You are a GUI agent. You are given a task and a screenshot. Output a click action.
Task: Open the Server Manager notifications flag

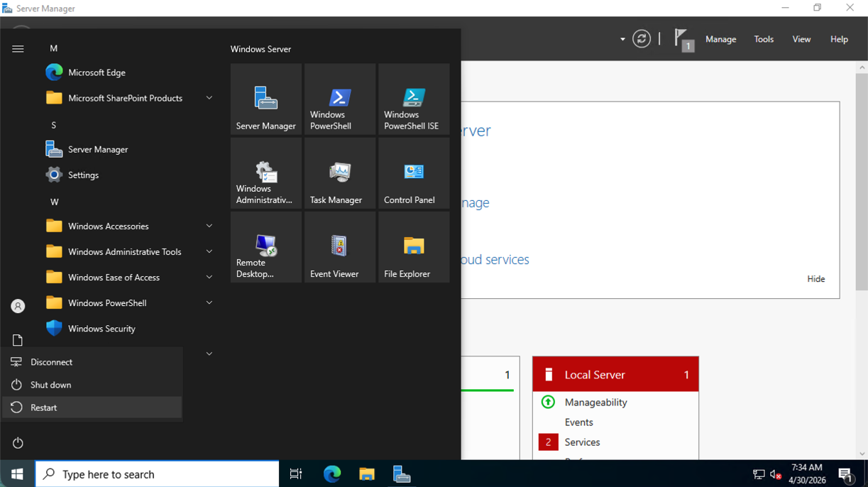click(x=683, y=40)
